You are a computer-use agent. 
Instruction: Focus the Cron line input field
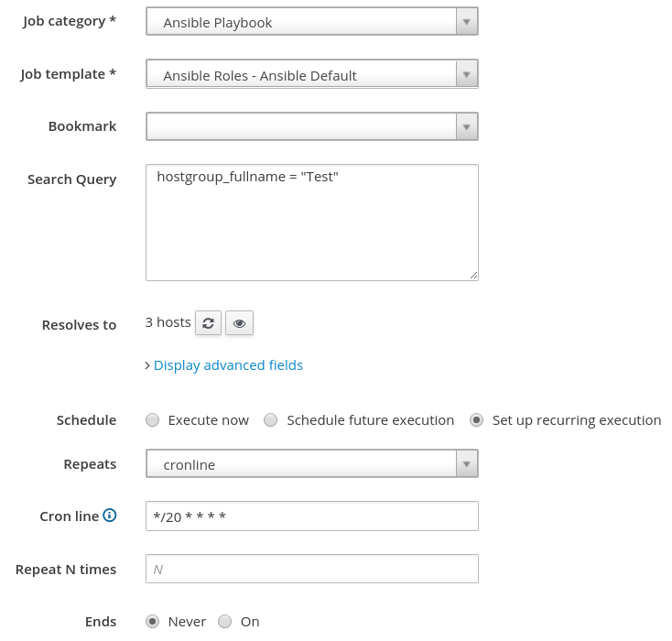(x=311, y=516)
